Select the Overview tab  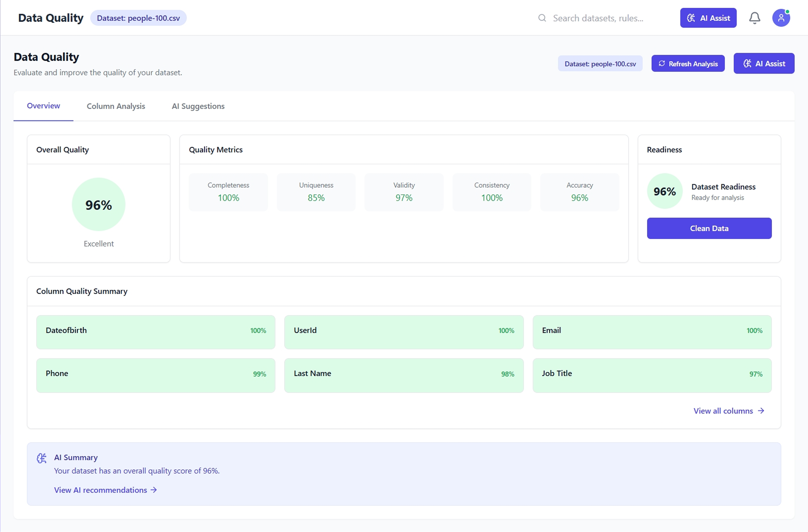[x=43, y=106]
